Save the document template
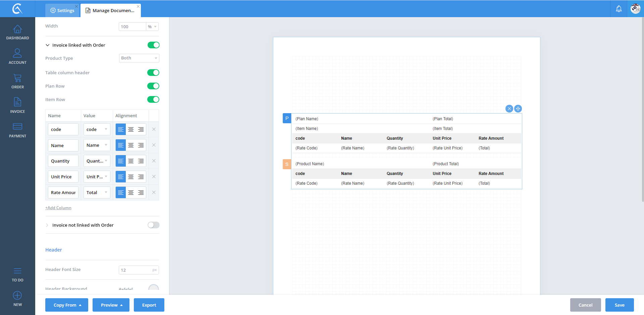Screen dimensions: 644x315 click(619, 305)
